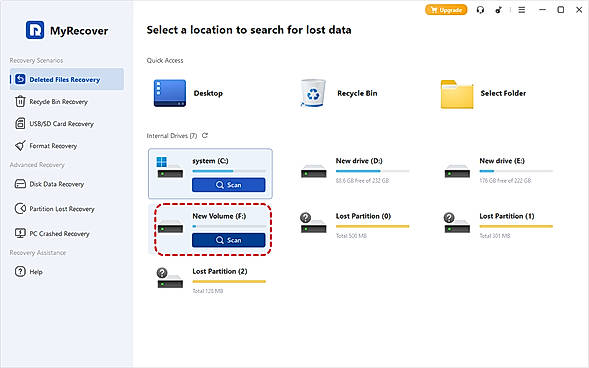This screenshot has width=589, height=368.
Task: Scan the New Volume (F:) drive
Action: point(228,240)
